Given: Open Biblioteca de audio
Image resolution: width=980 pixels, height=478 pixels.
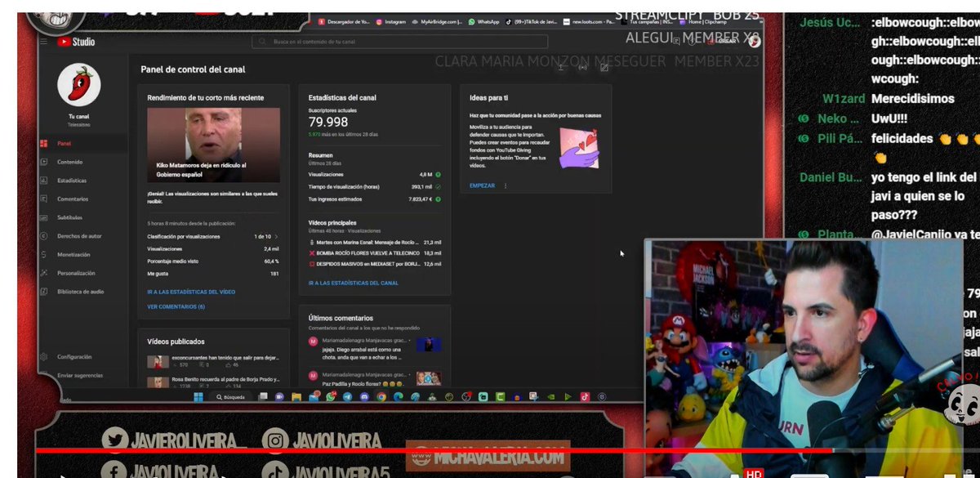Looking at the screenshot, I should pos(80,292).
